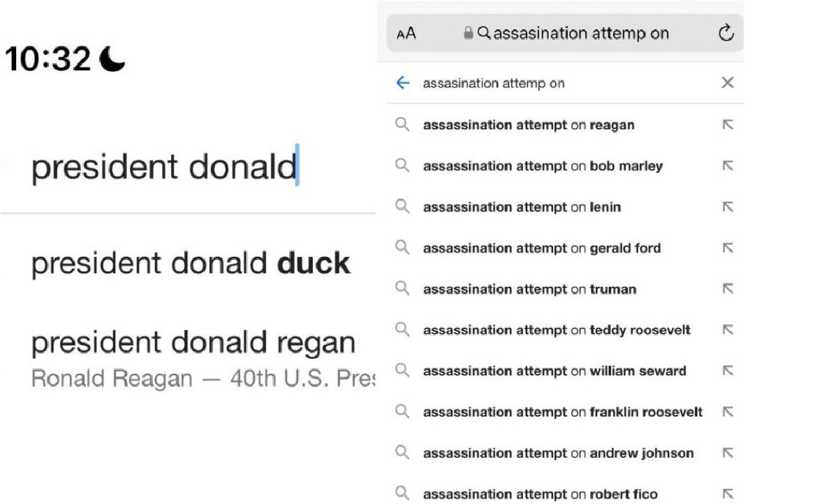Choose 'assassination attempt on teddy roosevelt' suggestion
Image resolution: width=838 pixels, height=504 pixels.
[556, 330]
